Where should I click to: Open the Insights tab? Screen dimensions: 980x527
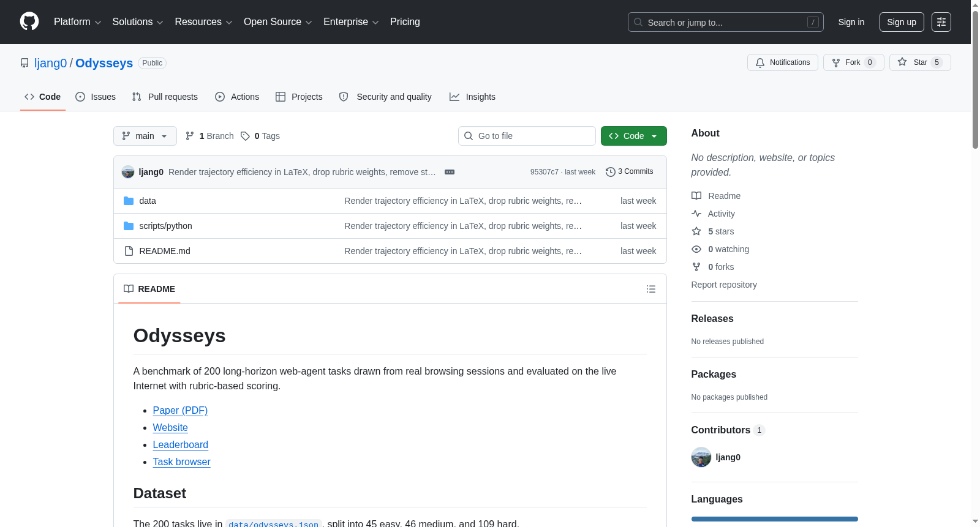coord(472,97)
